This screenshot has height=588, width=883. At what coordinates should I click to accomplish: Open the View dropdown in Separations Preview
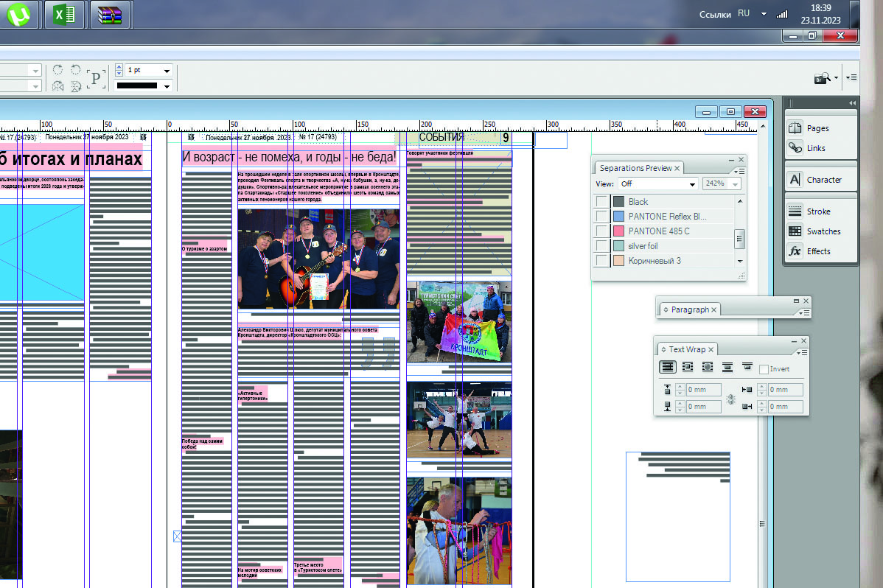click(658, 183)
